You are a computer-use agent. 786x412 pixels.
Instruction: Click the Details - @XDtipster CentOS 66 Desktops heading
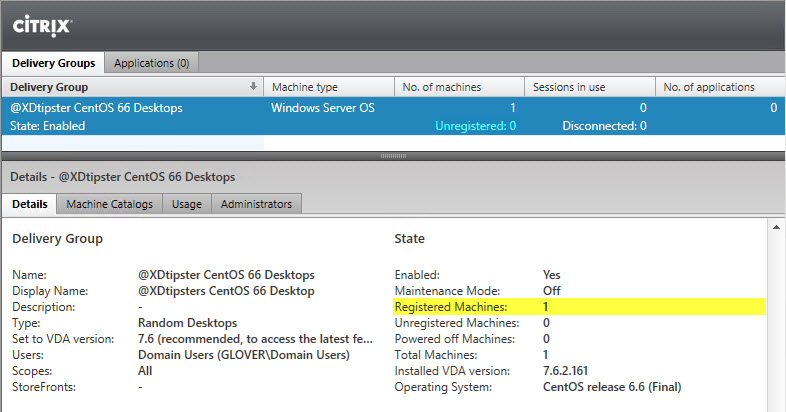pyautogui.click(x=122, y=177)
